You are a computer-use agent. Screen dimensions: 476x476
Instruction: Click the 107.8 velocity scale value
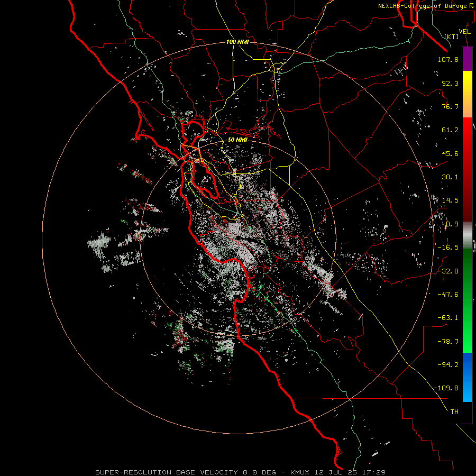point(448,59)
